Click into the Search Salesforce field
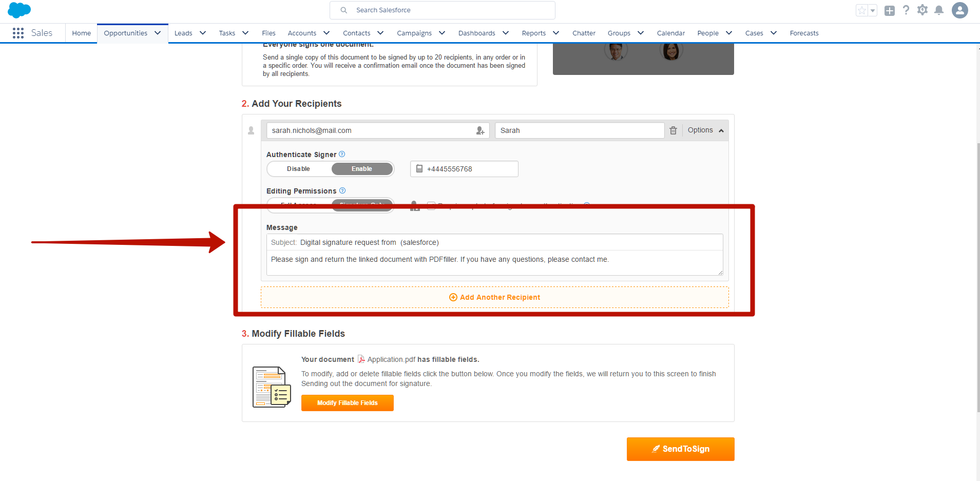Image resolution: width=980 pixels, height=481 pixels. pos(443,10)
